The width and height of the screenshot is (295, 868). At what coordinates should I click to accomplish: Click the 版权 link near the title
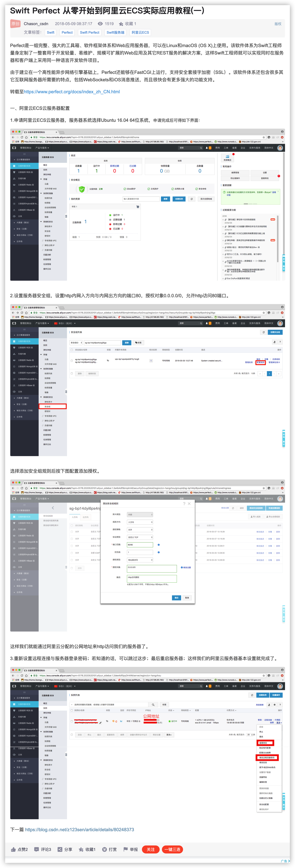pos(278,24)
